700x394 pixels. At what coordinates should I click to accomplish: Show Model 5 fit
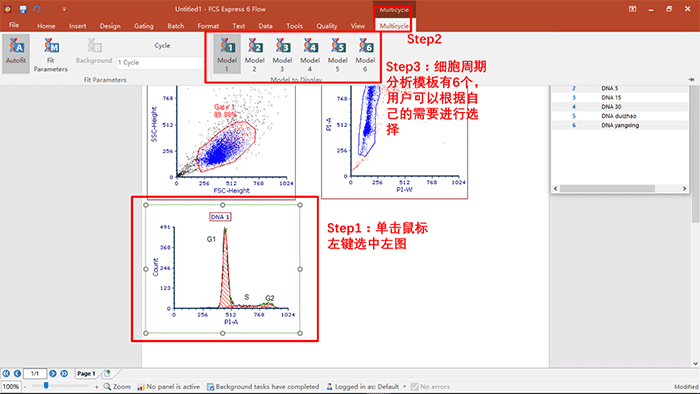(x=338, y=54)
